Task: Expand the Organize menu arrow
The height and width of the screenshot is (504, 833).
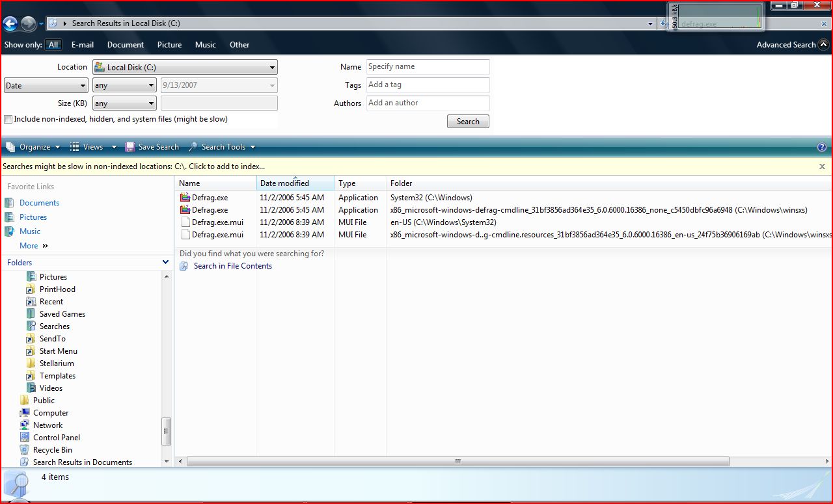Action: [57, 148]
